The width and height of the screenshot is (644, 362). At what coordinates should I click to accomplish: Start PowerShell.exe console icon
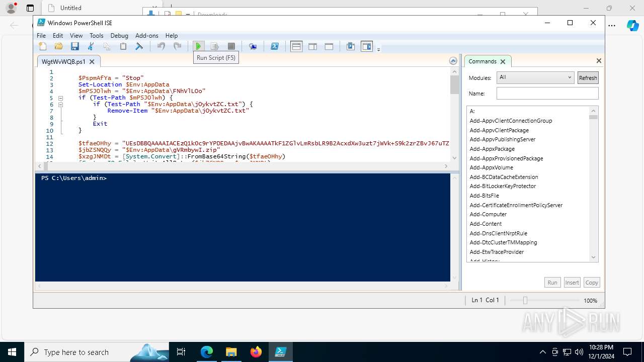point(275,46)
